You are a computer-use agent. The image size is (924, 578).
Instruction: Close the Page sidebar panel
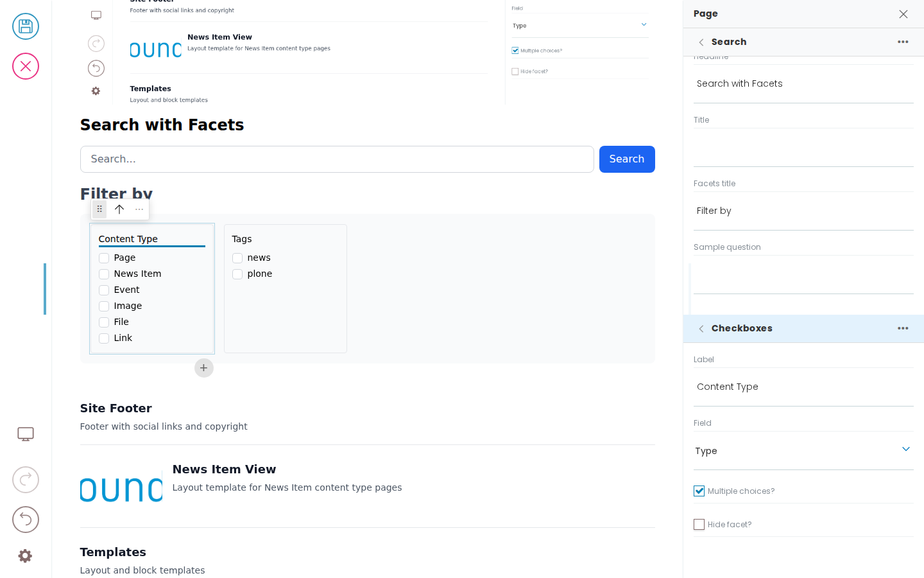point(903,14)
